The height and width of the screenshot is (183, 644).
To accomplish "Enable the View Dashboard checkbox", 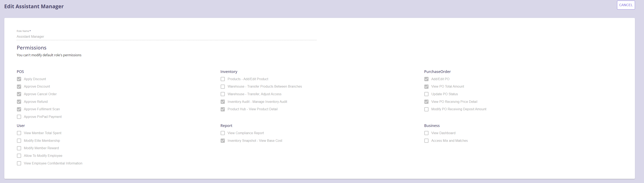I will tap(427, 133).
